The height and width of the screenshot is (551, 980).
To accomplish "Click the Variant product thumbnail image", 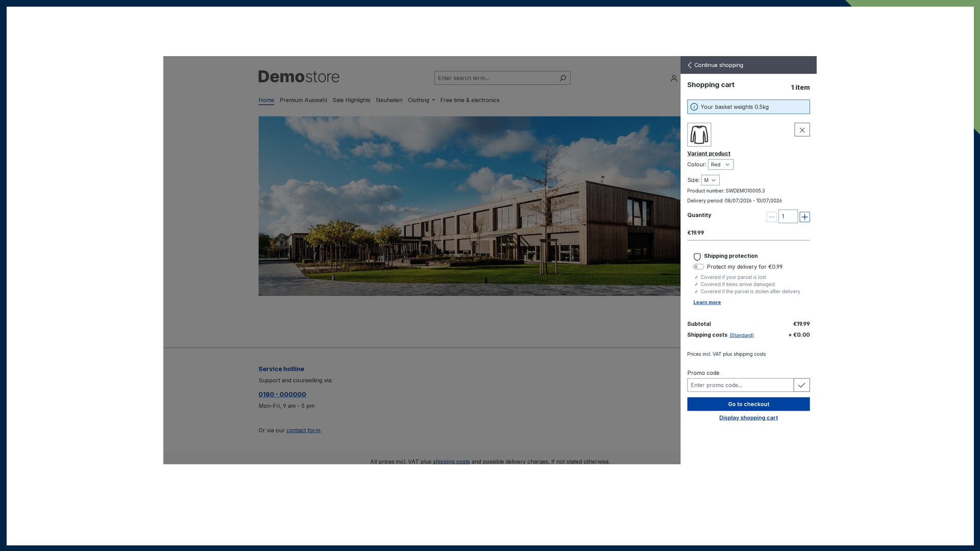I will [x=699, y=135].
